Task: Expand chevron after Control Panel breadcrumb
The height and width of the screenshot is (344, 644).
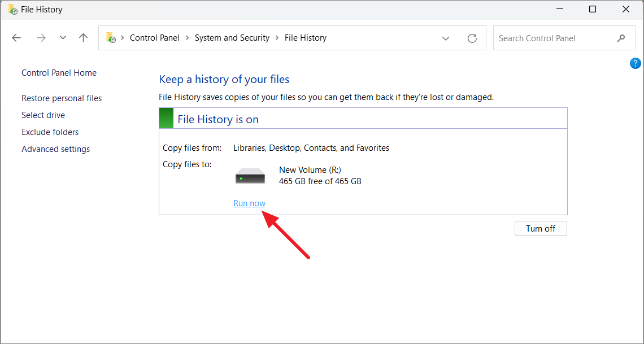Action: click(187, 38)
